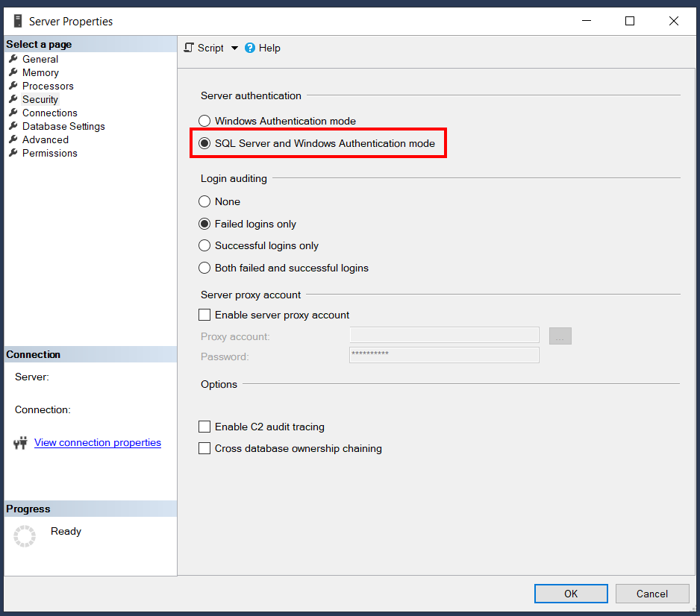The height and width of the screenshot is (616, 700).
Task: Toggle Cross database ownership chaining
Action: click(x=204, y=448)
